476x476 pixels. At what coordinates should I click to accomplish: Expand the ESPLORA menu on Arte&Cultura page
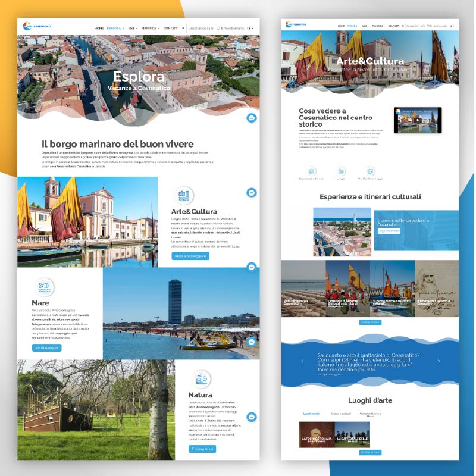pos(353,26)
